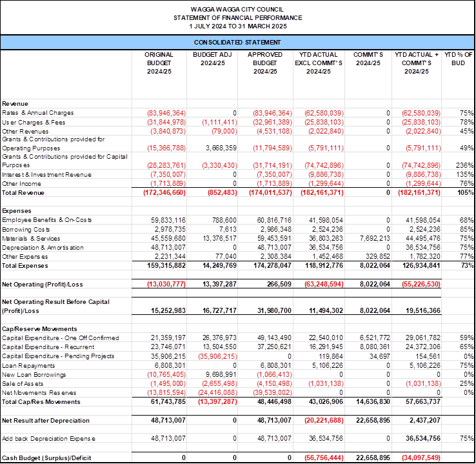Click the 'Revenue' section heading

[x=15, y=104]
